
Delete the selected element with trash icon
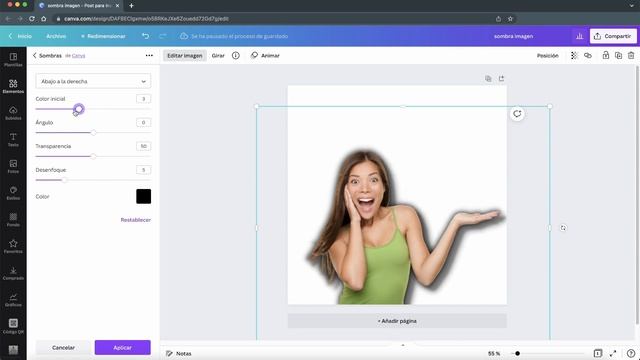point(631,56)
